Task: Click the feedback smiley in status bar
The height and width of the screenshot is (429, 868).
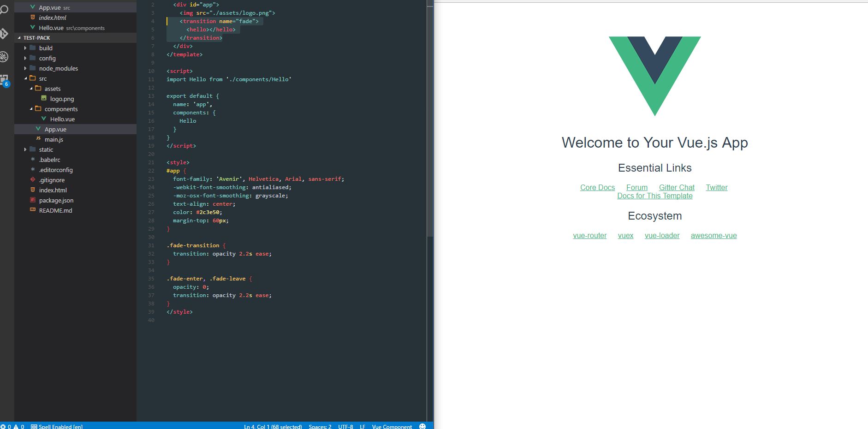Action: point(422,426)
